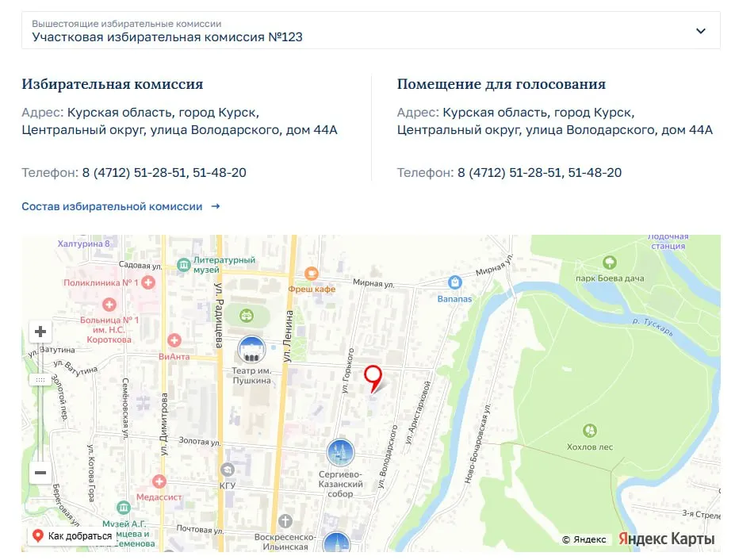Open the Яндекс Карты logo link
This screenshot has width=735, height=560.
click(x=666, y=539)
